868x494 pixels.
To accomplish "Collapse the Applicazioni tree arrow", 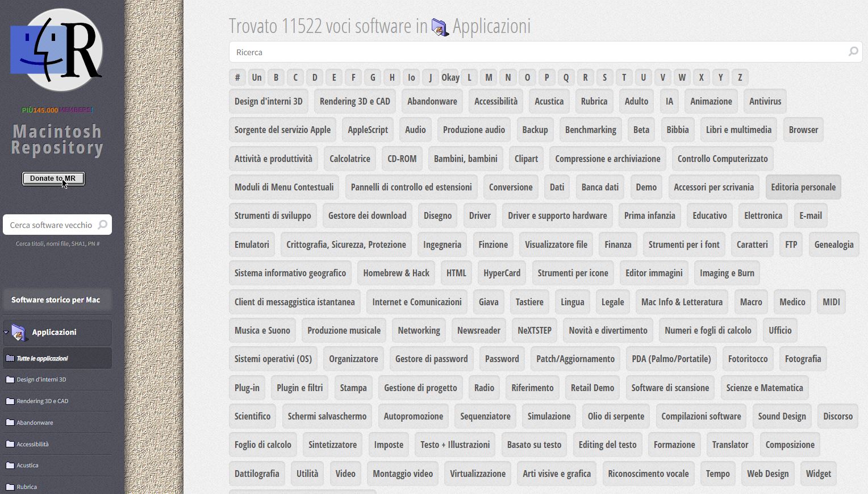I will coord(6,333).
